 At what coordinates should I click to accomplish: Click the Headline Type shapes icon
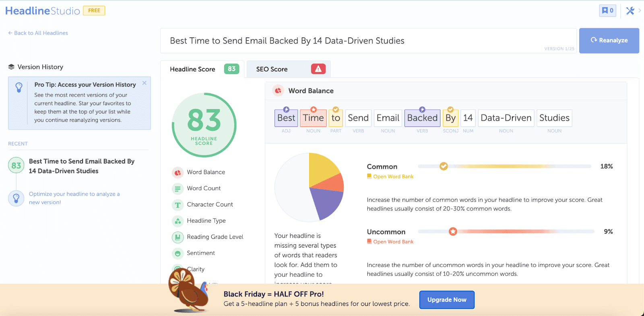(178, 221)
